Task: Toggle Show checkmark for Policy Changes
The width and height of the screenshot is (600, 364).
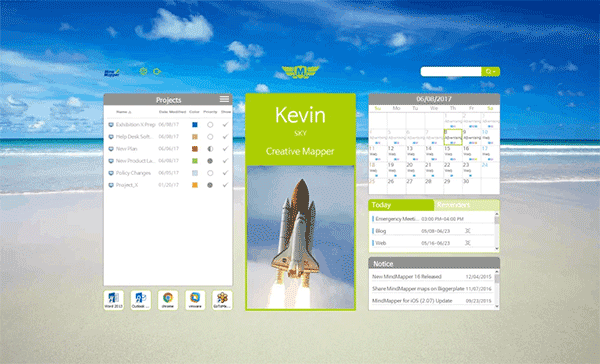Action: pos(225,173)
